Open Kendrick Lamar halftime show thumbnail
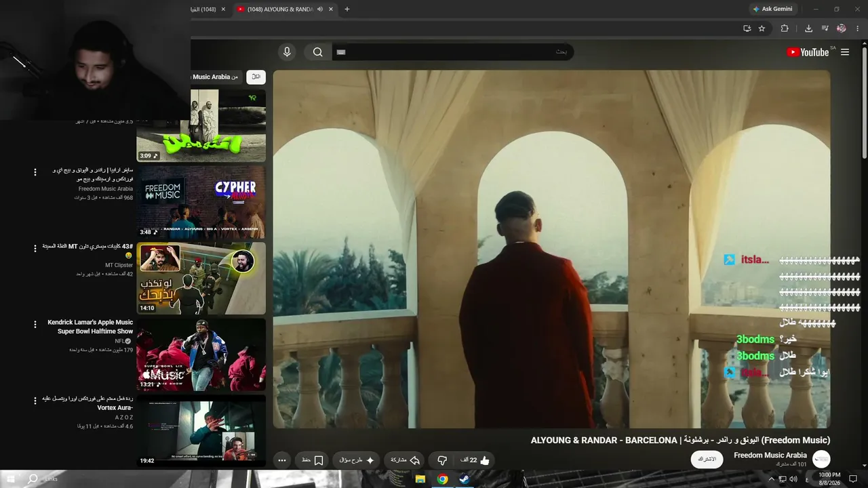The width and height of the screenshot is (868, 488). pyautogui.click(x=201, y=354)
